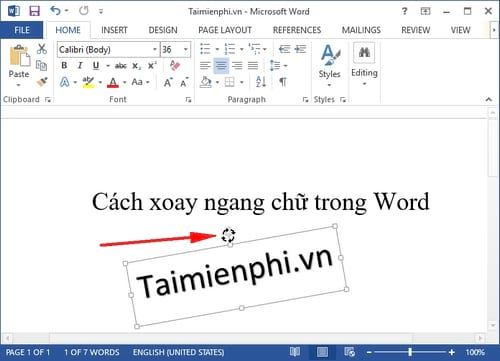Viewport: 500px width, 361px height.
Task: Open Borders dropdown arrow
Action: (242, 82)
